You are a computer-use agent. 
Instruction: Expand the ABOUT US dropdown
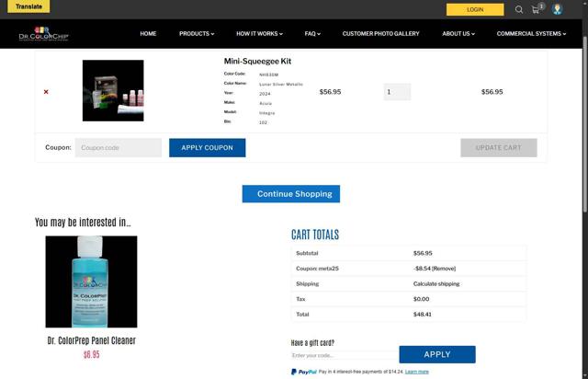(x=458, y=33)
